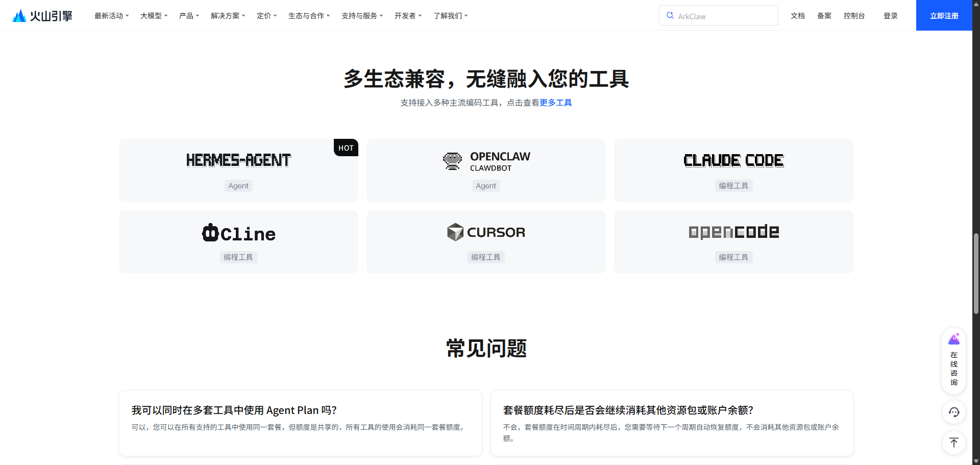Click the 登录 link
This screenshot has width=980, height=465.
pyautogui.click(x=890, y=16)
